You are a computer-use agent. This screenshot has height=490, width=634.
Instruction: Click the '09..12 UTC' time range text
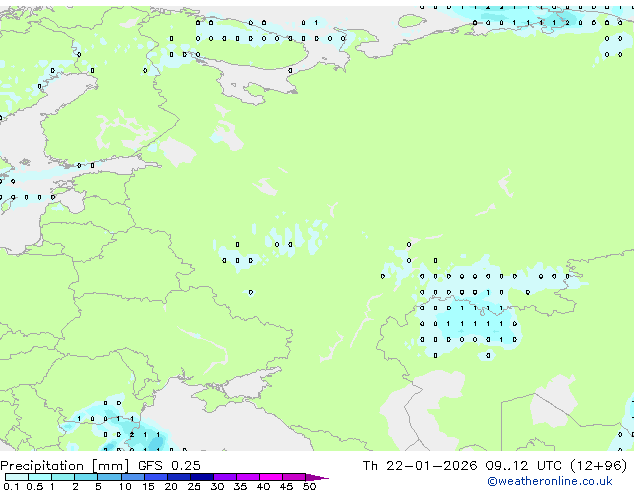pyautogui.click(x=524, y=466)
